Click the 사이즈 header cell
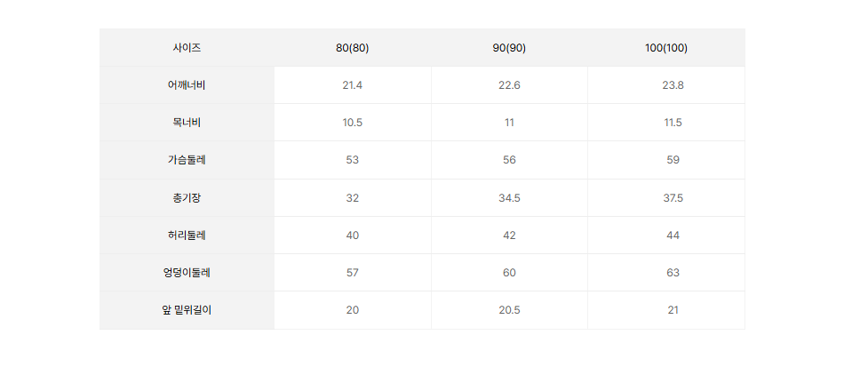Screen dimensions: 868x383 (187, 48)
